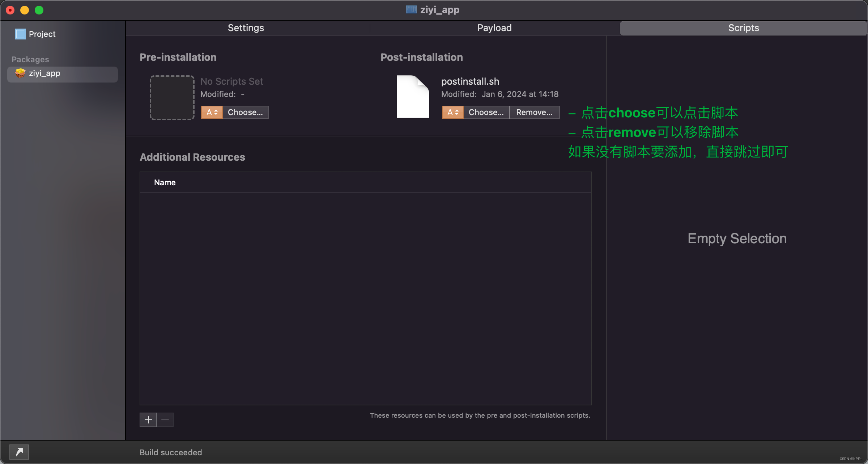Click the ziyi_app package box icon

tap(20, 73)
